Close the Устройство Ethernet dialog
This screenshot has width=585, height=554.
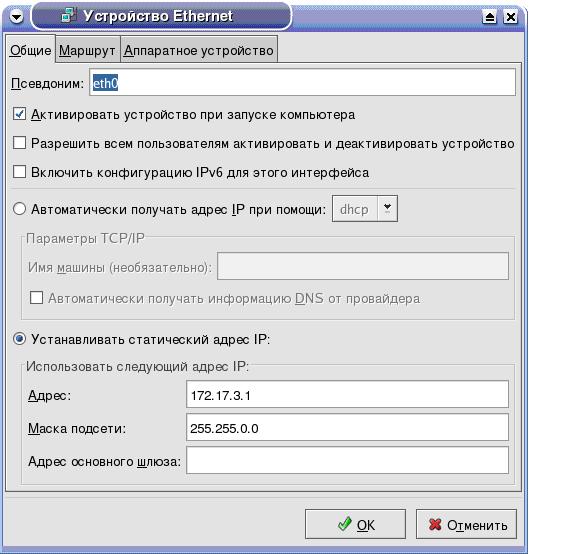[510, 17]
